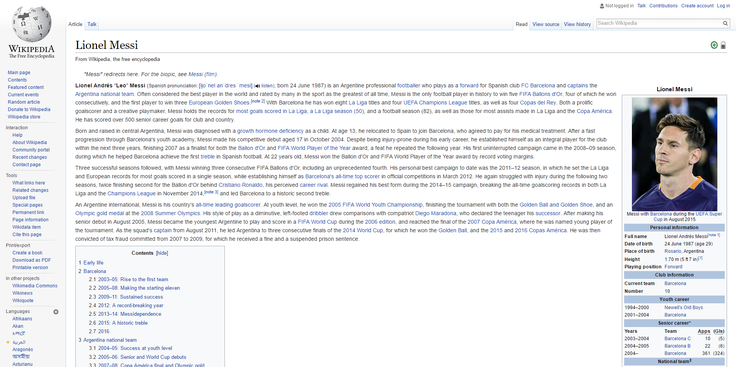Select Afrikaans language link
Image resolution: width=736 pixels, height=367 pixels.
[x=22, y=319]
